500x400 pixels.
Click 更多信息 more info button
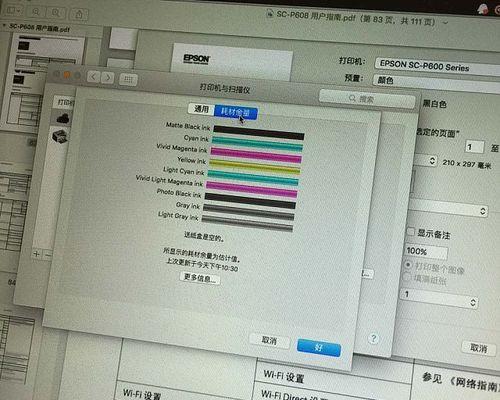[x=200, y=278]
